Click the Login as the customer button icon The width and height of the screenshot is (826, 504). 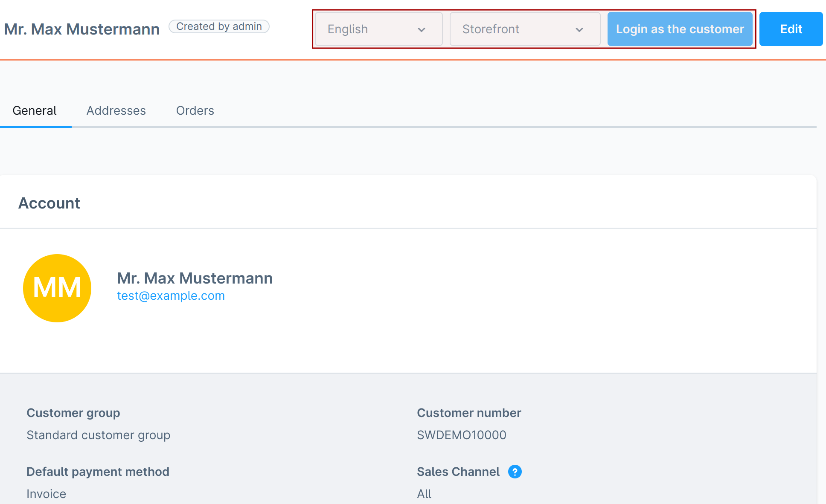tap(680, 29)
